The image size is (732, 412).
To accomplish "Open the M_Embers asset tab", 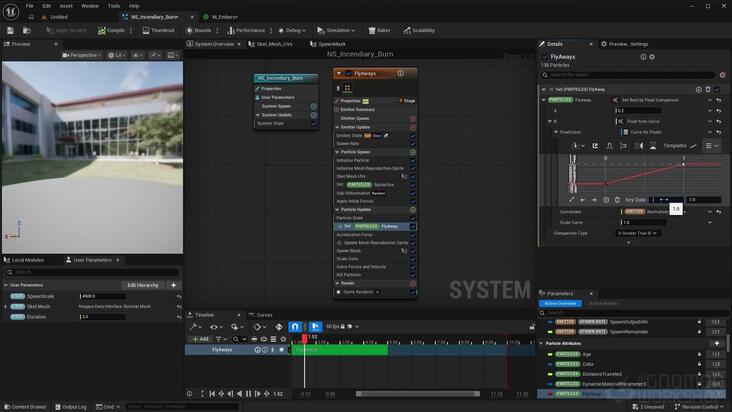I will click(220, 17).
